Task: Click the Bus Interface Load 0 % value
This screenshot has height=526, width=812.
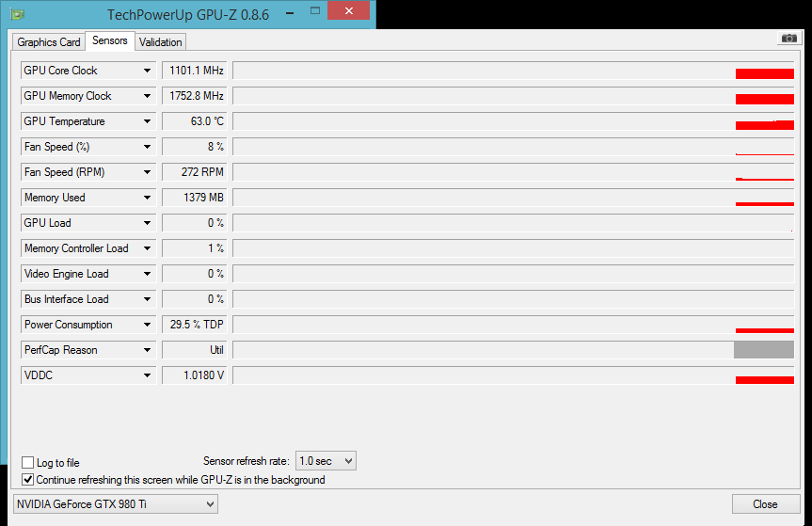Action: (x=195, y=298)
